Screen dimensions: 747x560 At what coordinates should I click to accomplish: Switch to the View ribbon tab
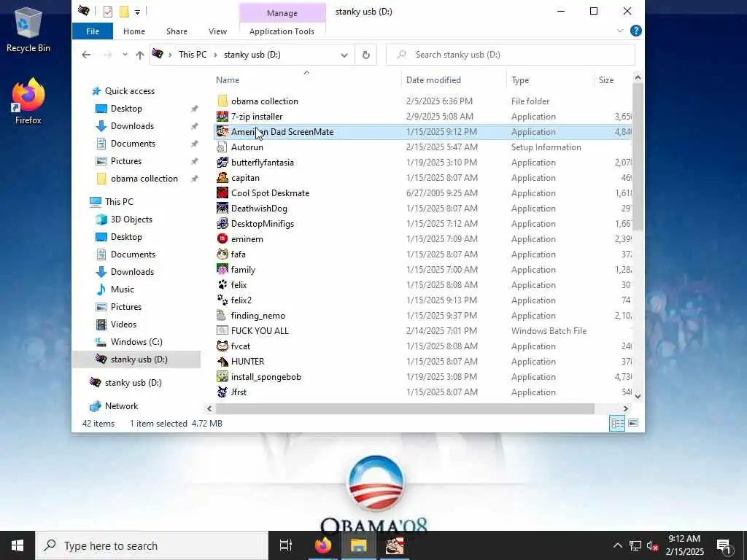coord(217,31)
